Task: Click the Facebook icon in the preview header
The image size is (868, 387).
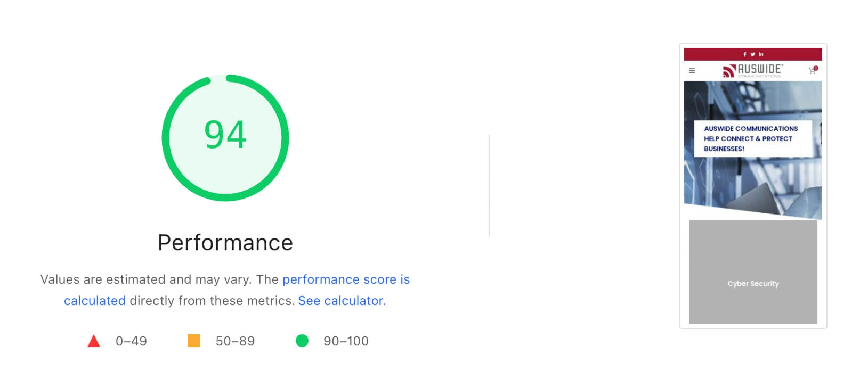Action: coord(745,54)
